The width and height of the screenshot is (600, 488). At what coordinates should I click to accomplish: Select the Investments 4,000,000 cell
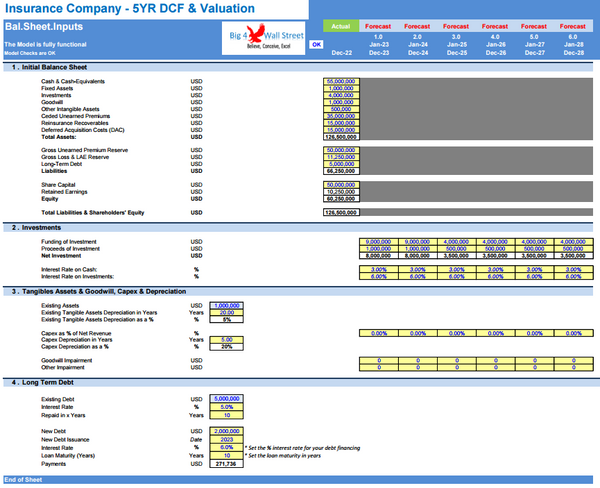coord(341,95)
